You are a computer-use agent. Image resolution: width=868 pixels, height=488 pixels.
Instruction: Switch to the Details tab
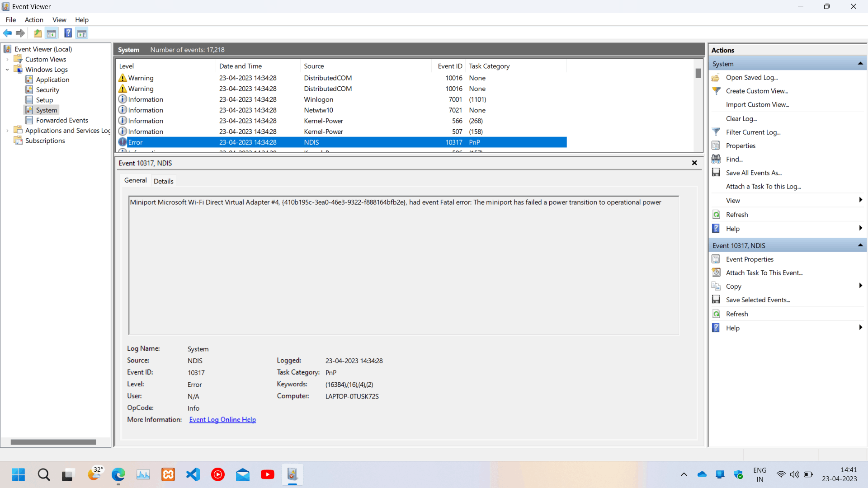[163, 181]
